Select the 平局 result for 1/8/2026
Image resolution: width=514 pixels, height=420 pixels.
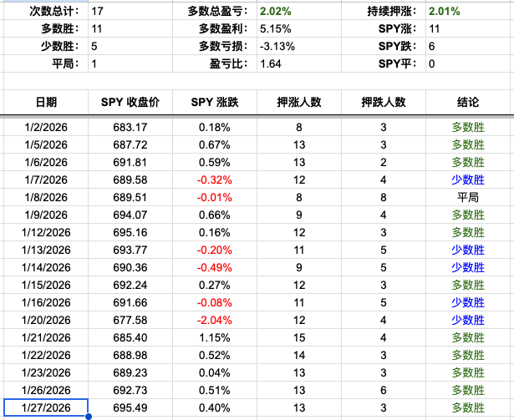click(x=468, y=197)
